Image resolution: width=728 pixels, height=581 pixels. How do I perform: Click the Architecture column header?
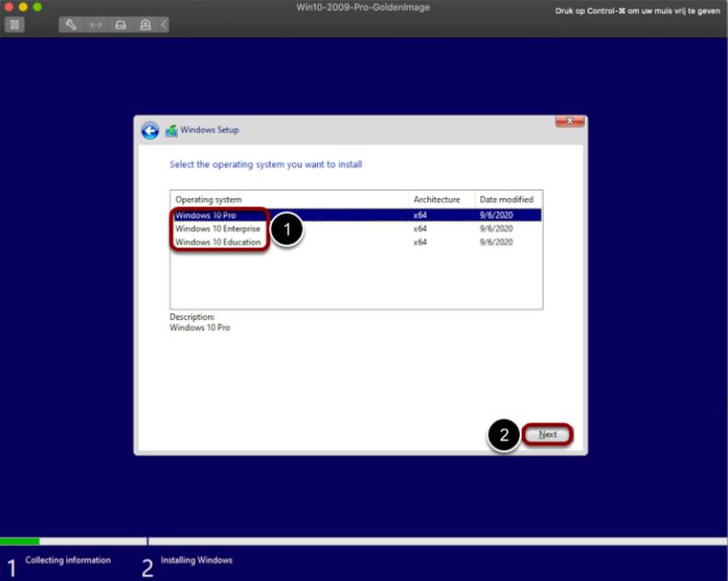pos(436,199)
